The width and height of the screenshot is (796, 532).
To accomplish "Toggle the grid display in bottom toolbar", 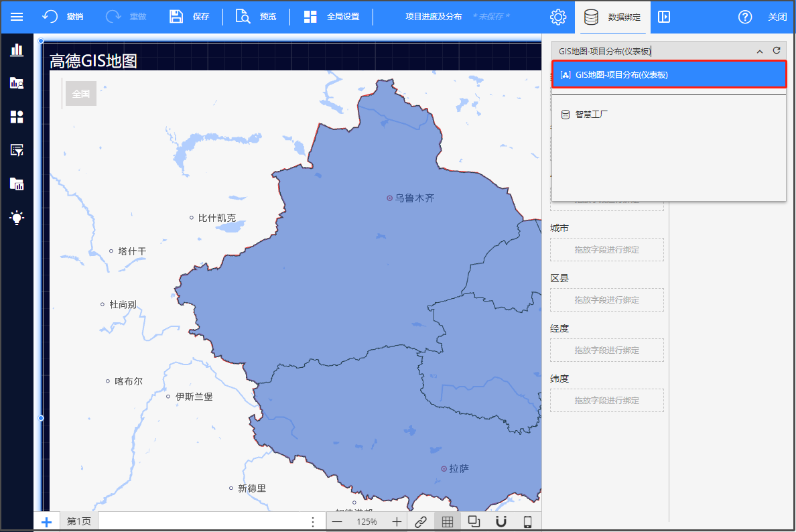I will (x=448, y=522).
